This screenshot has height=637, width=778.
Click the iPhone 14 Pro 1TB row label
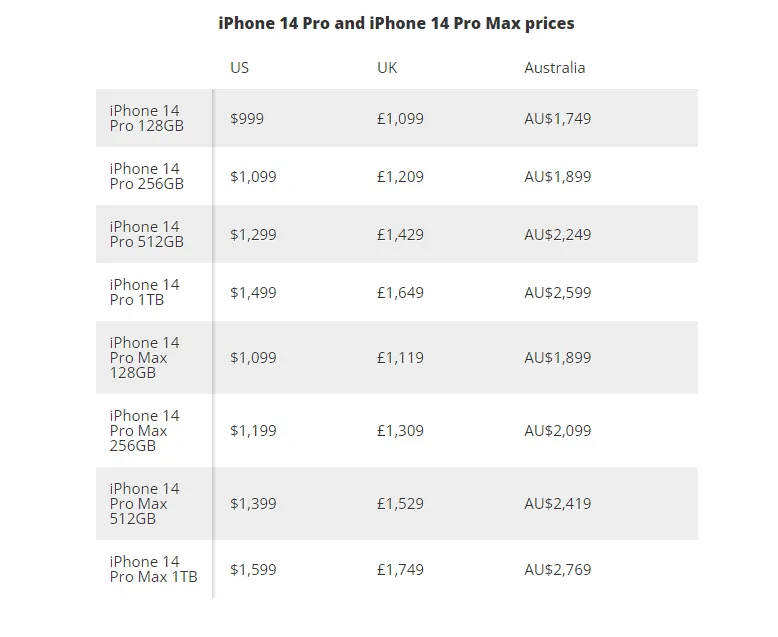[x=144, y=292]
